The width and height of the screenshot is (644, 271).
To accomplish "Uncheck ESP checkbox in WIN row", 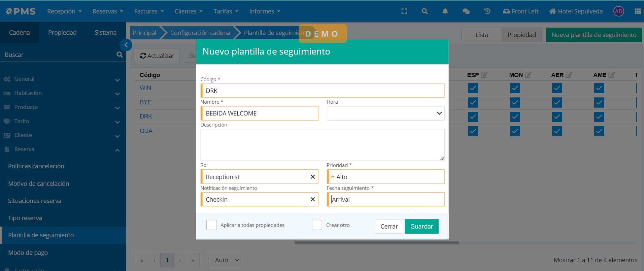I will tap(473, 88).
